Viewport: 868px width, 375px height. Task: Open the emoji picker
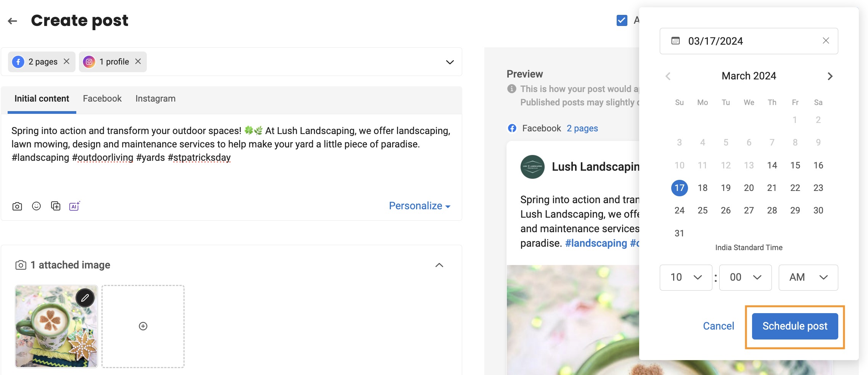click(36, 206)
